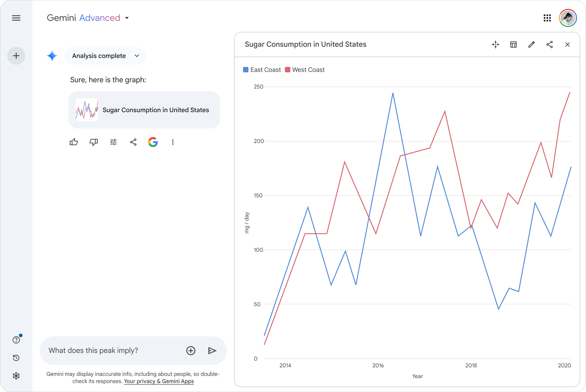Image resolution: width=586 pixels, height=392 pixels.
Task: Share the chart from the panel header
Action: 549,44
